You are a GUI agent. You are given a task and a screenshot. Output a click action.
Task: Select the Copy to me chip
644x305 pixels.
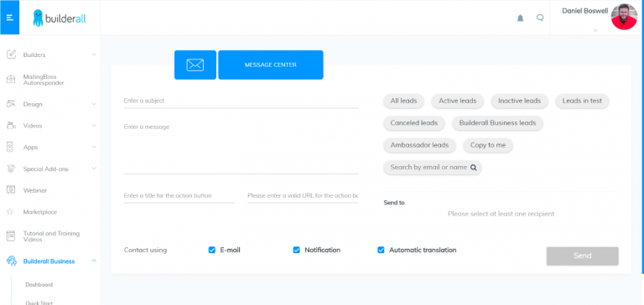(x=488, y=145)
